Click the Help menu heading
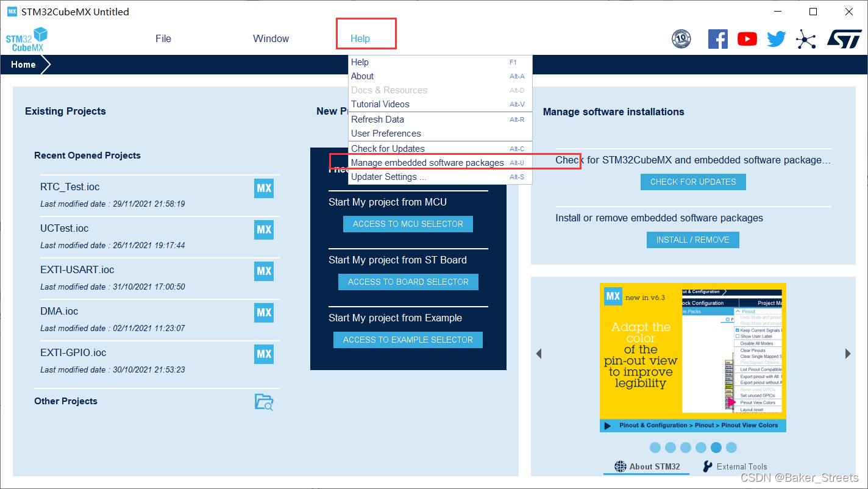The image size is (868, 489). pyautogui.click(x=360, y=38)
